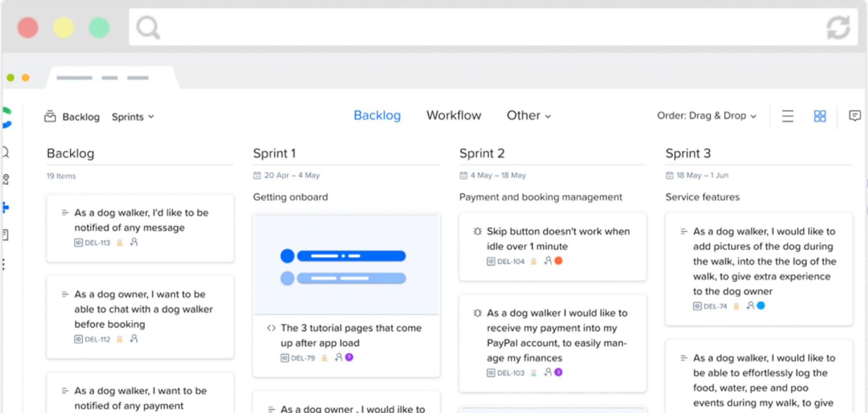Viewport: 868px width, 413px height.
Task: Switch to list view layout
Action: pyautogui.click(x=787, y=116)
